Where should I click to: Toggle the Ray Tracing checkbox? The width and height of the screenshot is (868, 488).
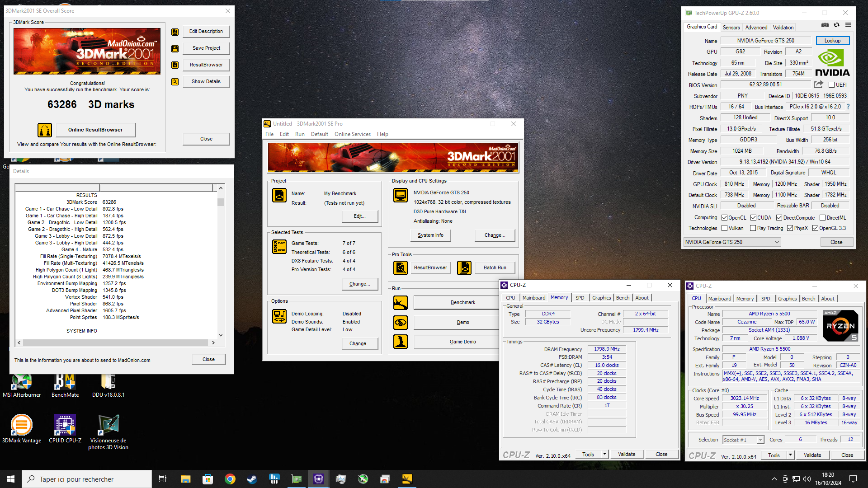click(x=753, y=228)
